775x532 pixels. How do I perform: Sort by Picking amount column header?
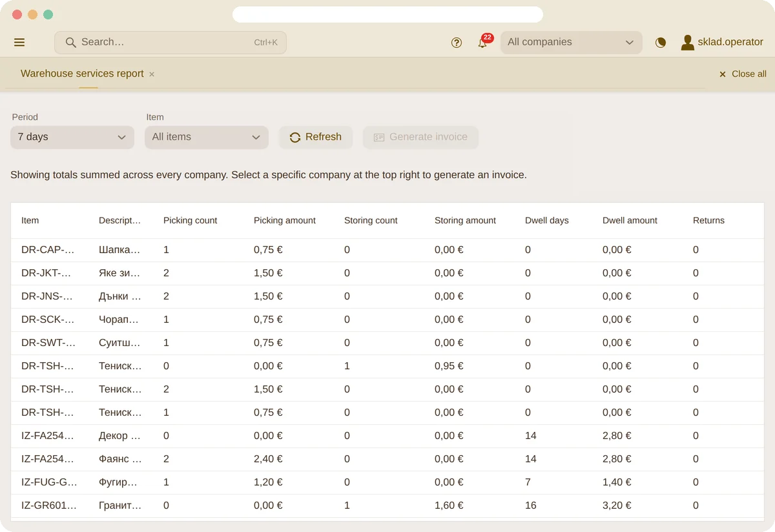point(285,221)
